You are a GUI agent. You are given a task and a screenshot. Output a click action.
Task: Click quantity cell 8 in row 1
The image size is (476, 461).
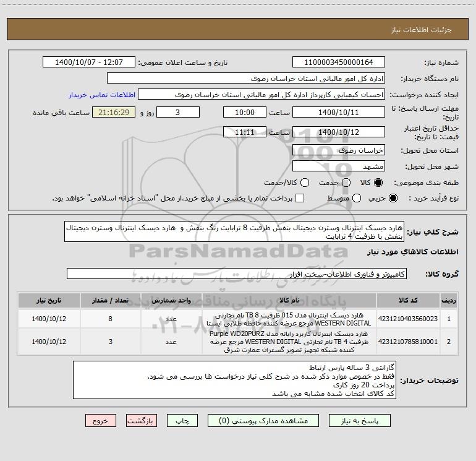click(110, 319)
